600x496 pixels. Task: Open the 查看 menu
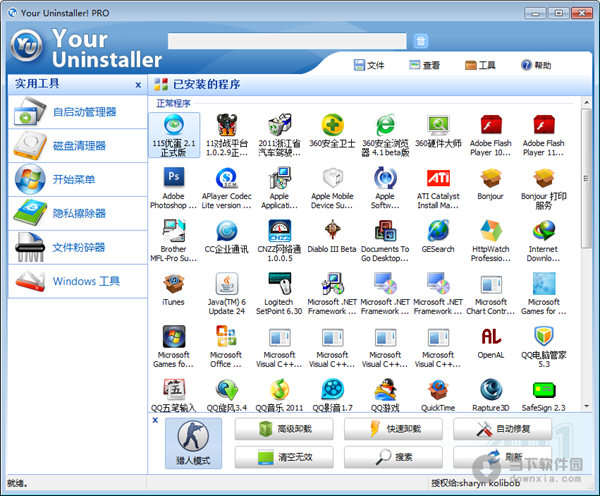(x=424, y=65)
